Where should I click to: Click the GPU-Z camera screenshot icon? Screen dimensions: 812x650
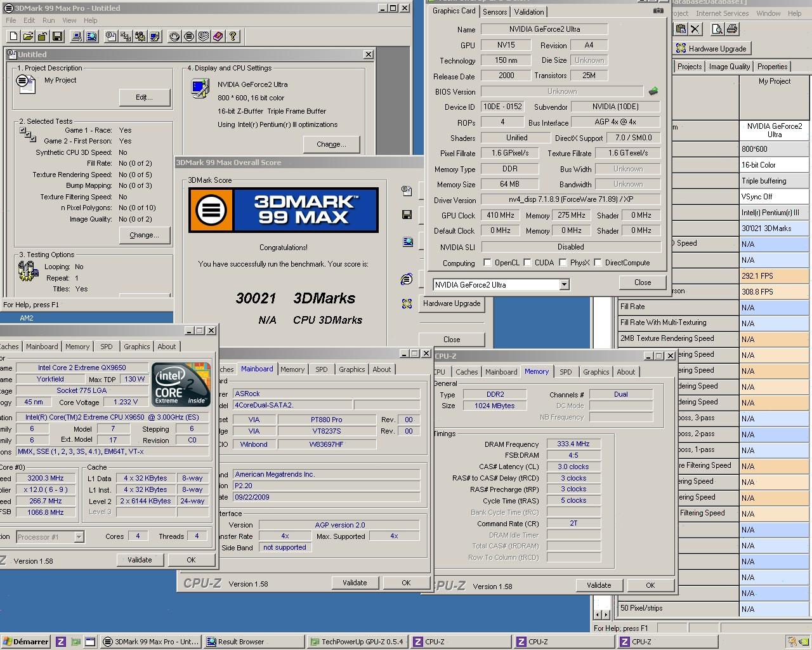pos(658,11)
